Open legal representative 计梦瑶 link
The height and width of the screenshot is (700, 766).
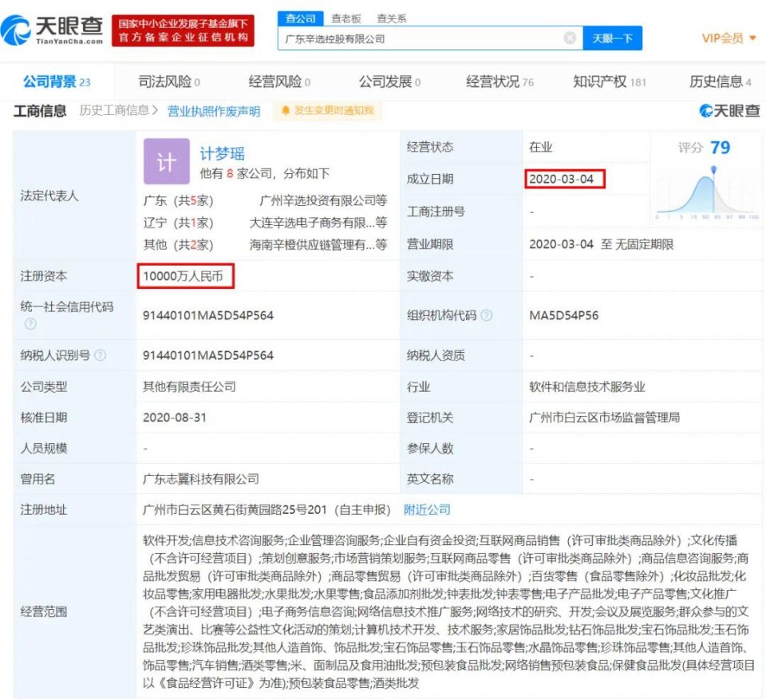tap(223, 153)
